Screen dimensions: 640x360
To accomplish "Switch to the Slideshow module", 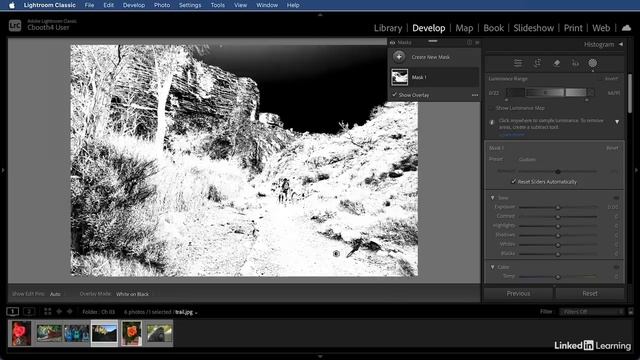I will click(x=533, y=28).
